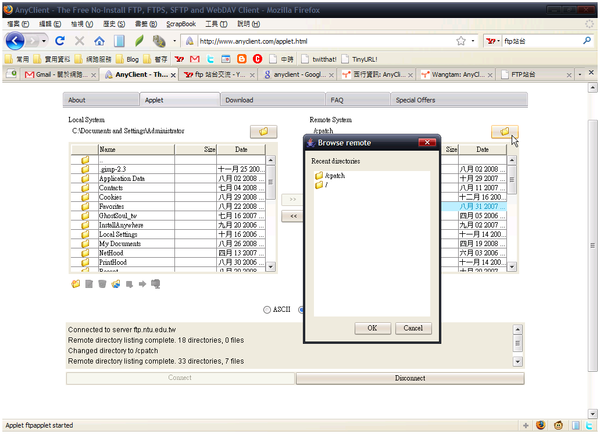
Task: Open dropdown arrow beside the bookmark star
Action: 473,41
